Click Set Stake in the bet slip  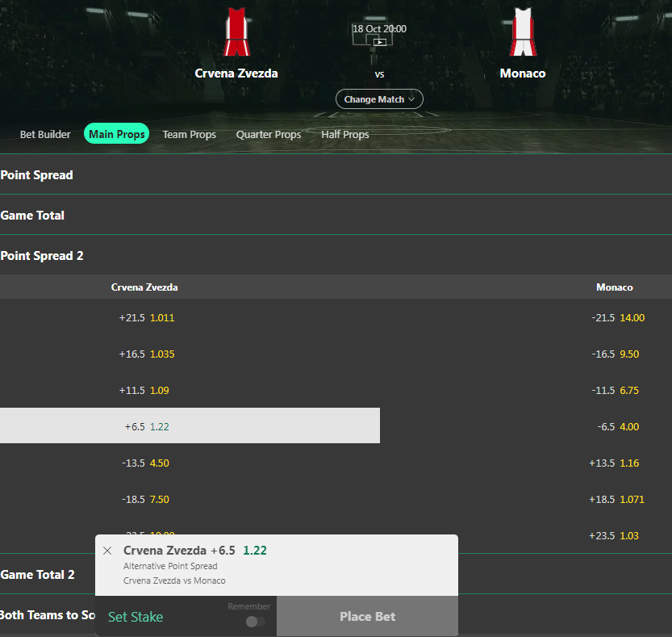tap(136, 617)
